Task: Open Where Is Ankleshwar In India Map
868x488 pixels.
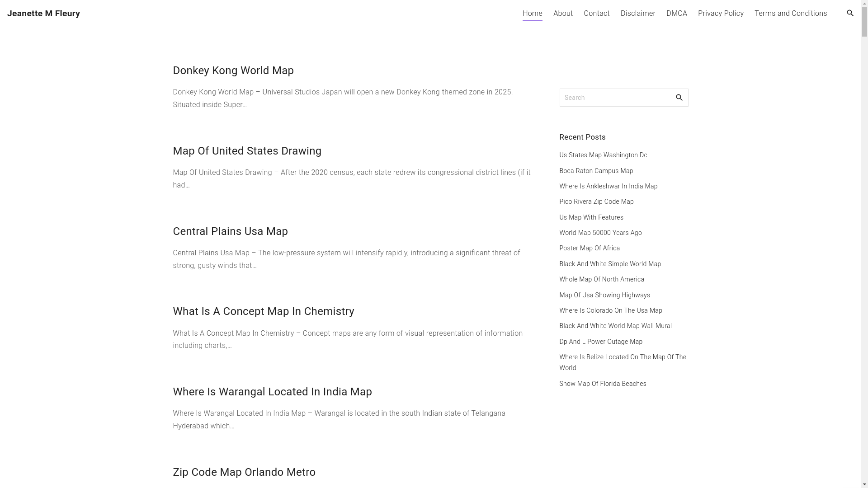Action: coord(608,186)
